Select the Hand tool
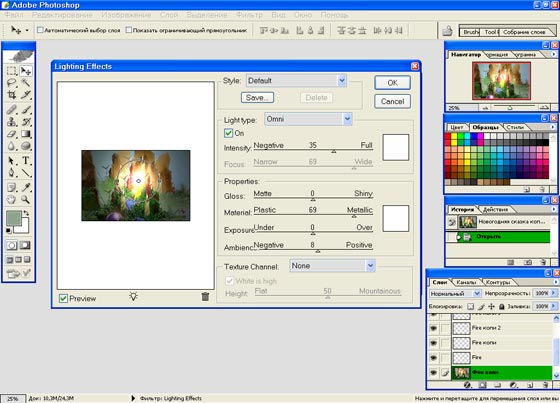The height and width of the screenshot is (403, 560). click(11, 199)
